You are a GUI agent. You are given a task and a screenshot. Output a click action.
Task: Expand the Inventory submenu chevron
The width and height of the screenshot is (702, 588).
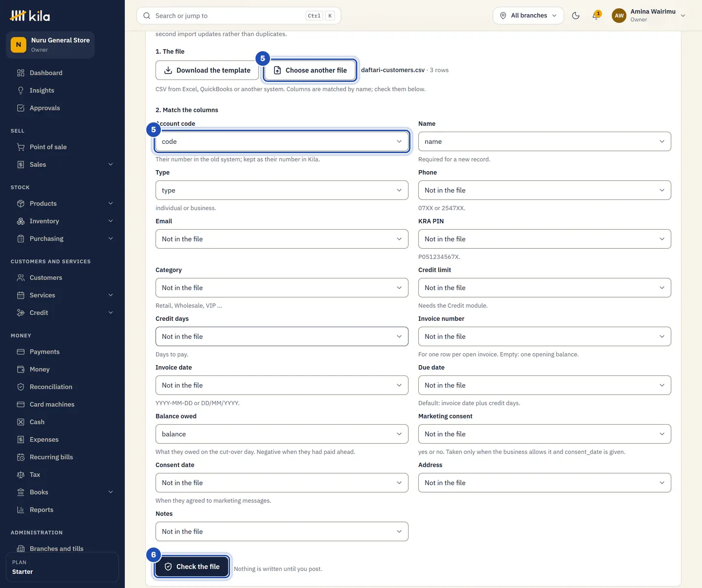coord(111,221)
